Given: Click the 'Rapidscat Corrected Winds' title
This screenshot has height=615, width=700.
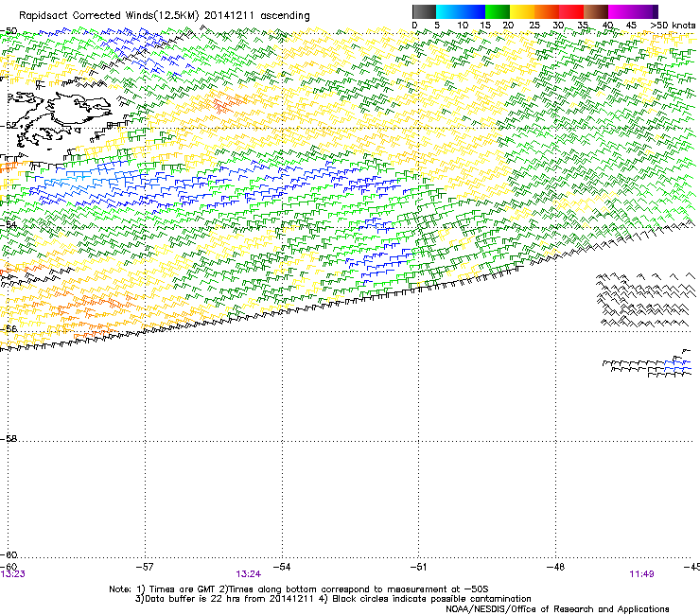Looking at the screenshot, I should pyautogui.click(x=109, y=16).
